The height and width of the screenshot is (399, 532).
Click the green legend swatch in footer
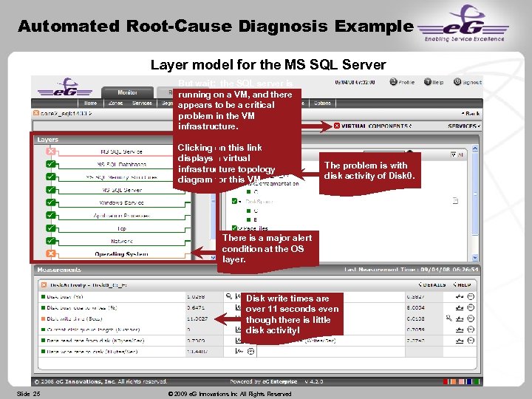pyautogui.click(x=477, y=382)
